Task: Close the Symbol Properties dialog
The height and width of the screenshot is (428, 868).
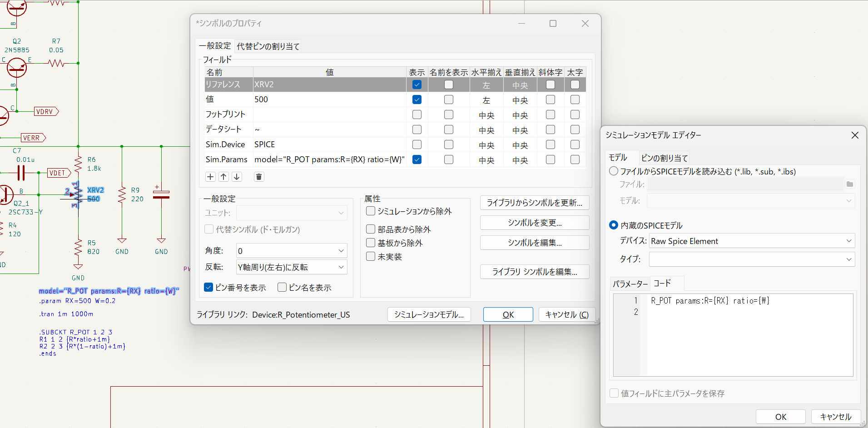Action: click(x=585, y=23)
